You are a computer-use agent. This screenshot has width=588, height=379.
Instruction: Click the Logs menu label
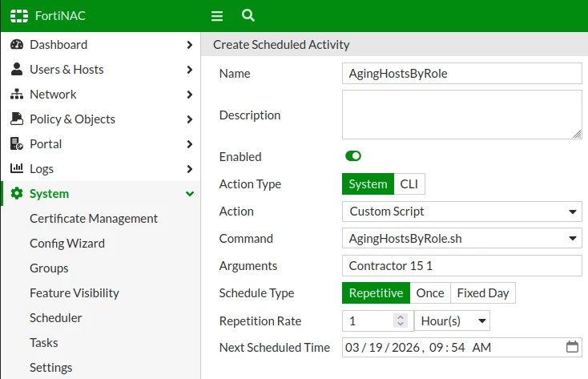tap(42, 169)
